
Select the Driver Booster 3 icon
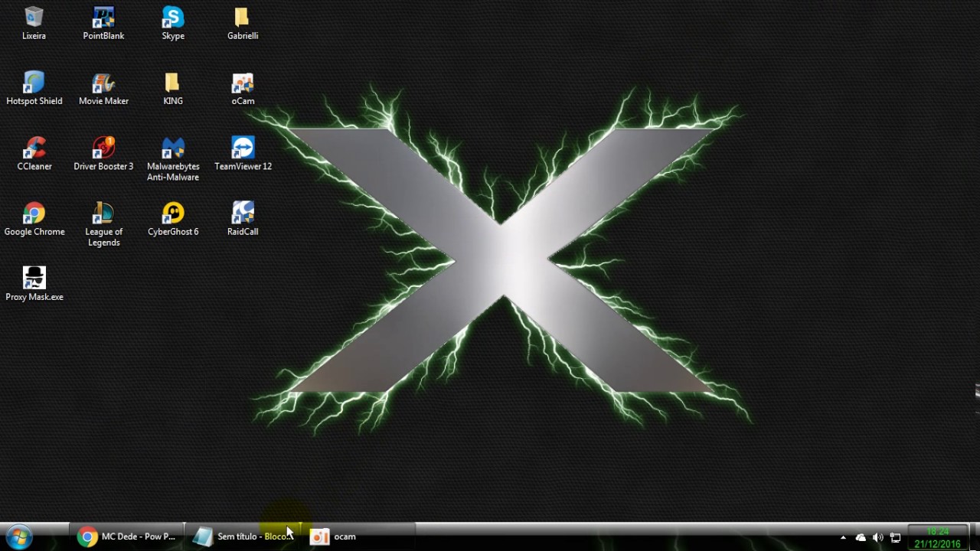click(103, 154)
